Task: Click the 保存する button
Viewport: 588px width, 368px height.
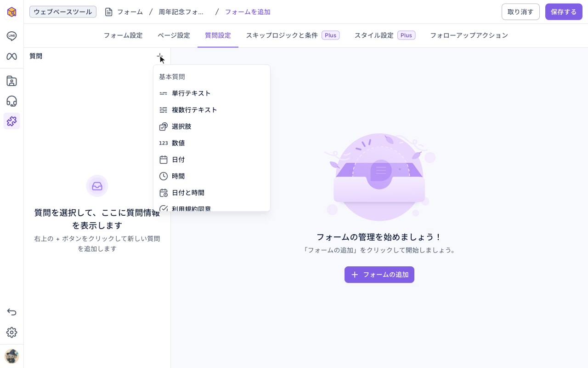Action: (x=564, y=12)
